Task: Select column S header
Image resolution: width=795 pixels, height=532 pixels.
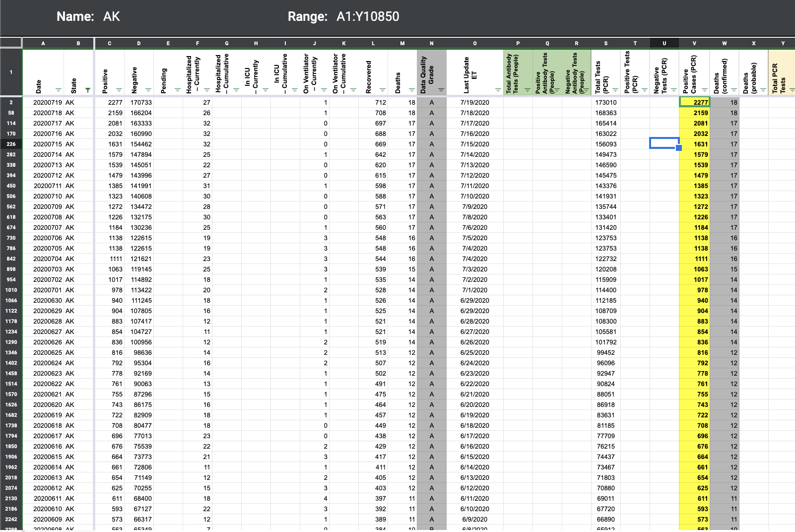Action: pos(606,43)
